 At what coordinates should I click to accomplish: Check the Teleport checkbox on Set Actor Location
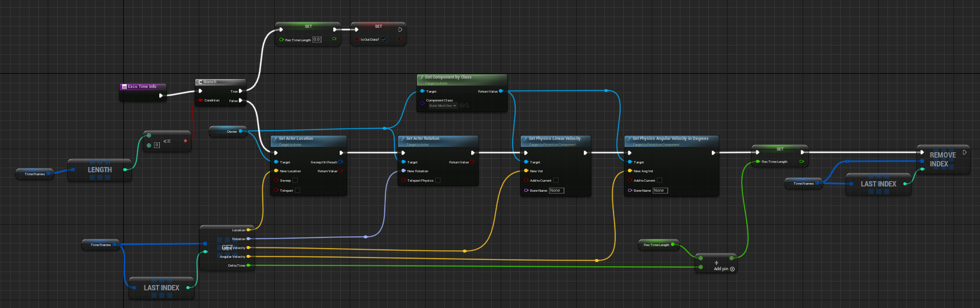click(297, 191)
